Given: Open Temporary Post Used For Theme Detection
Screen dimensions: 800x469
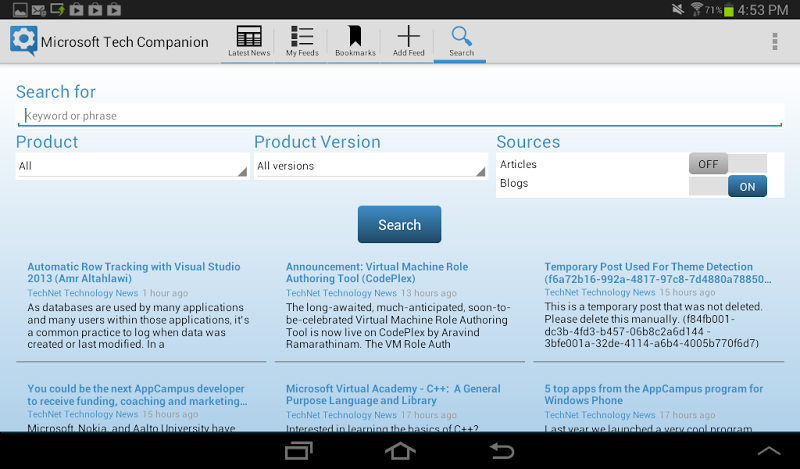Looking at the screenshot, I should tap(658, 273).
